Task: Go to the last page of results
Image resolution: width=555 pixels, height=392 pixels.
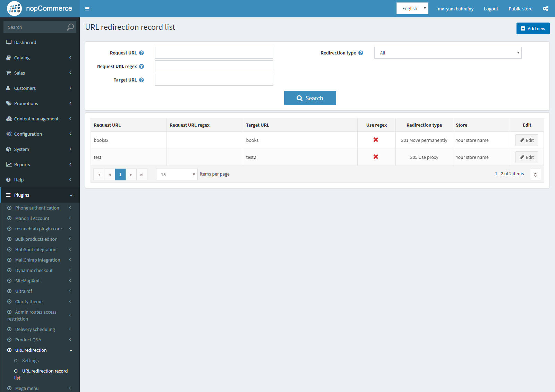Action: click(x=142, y=174)
